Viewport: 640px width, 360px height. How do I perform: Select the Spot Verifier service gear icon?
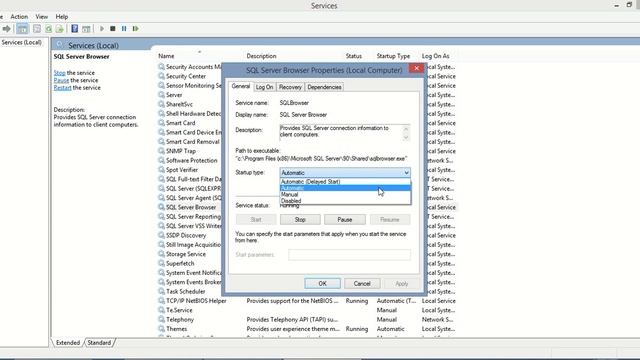(x=162, y=169)
